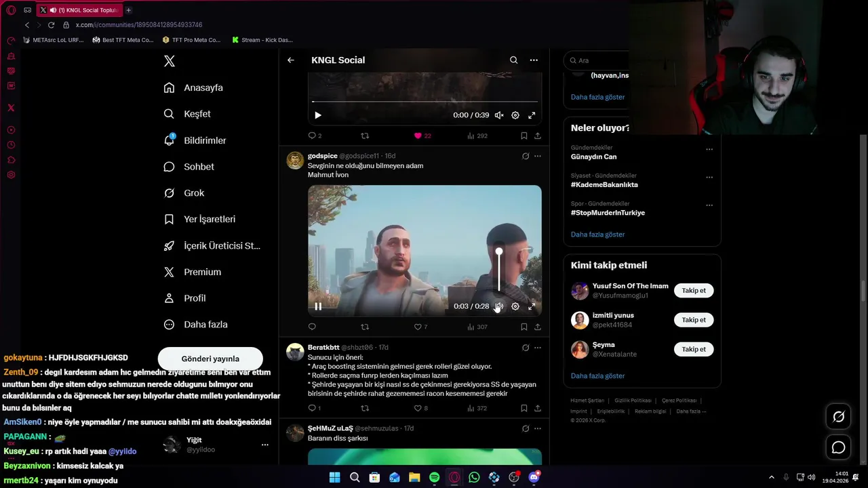Click Gönderi yayınla button
Viewport: 868px width, 488px height.
[x=210, y=359]
